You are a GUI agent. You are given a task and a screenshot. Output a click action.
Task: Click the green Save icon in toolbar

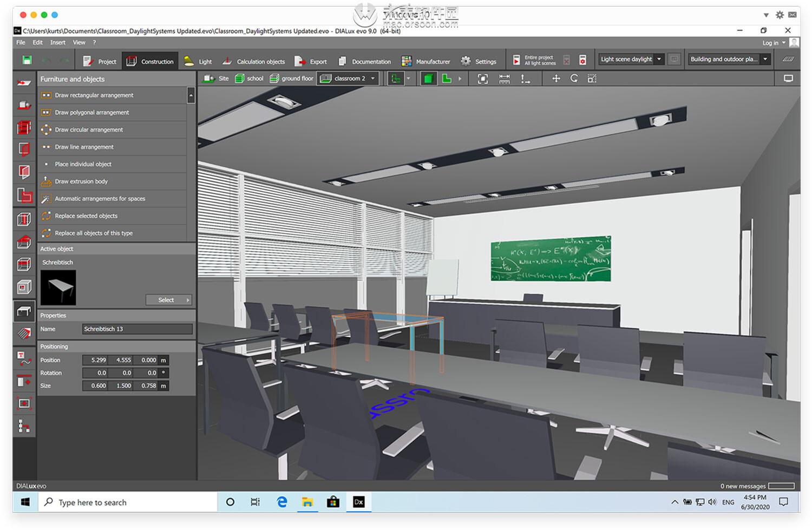[x=27, y=61]
